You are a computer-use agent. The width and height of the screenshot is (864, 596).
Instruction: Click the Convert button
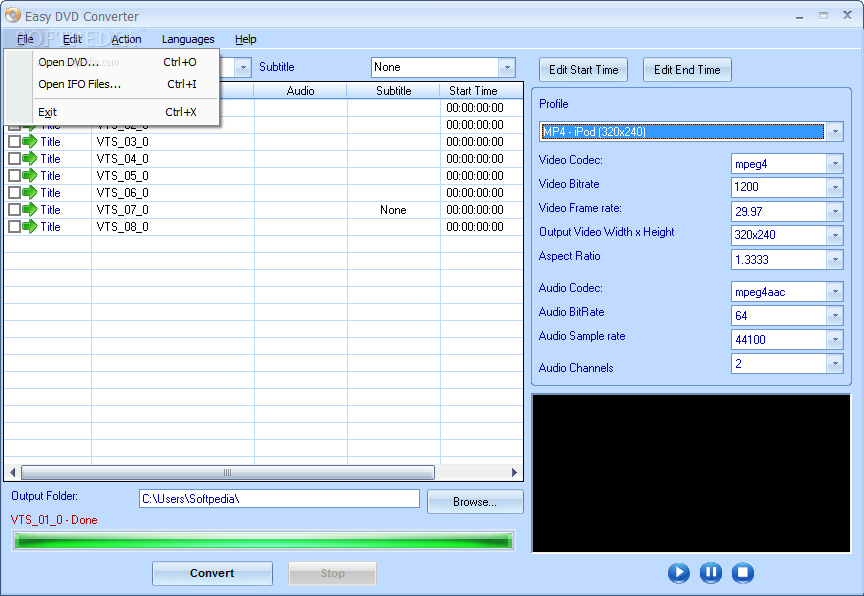click(212, 573)
